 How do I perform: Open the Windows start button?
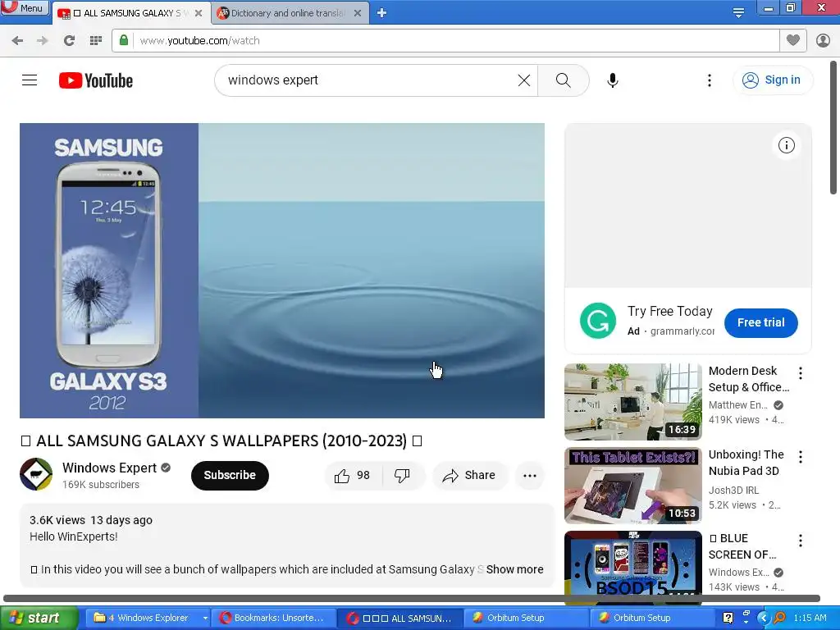tap(39, 618)
